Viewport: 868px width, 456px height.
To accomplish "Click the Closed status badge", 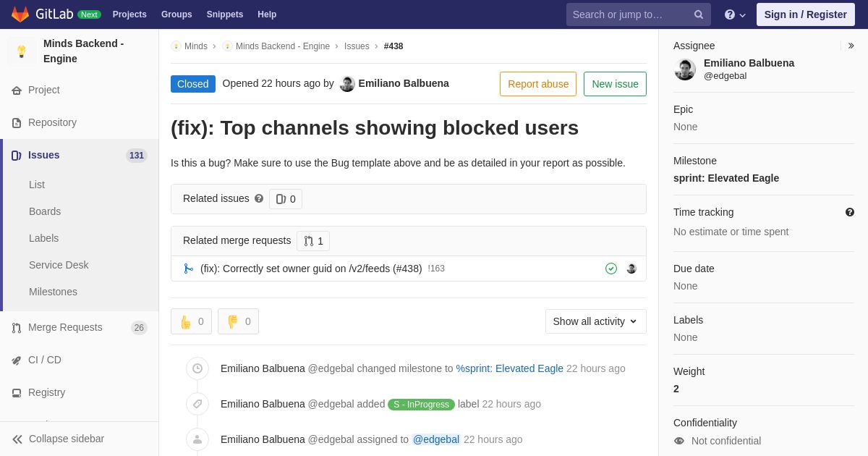I will point(193,84).
